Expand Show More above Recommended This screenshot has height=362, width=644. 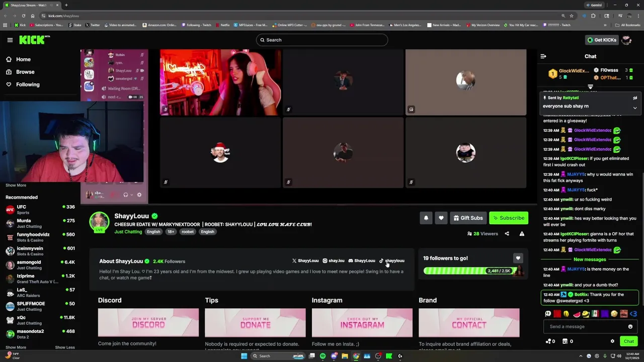tap(16, 185)
